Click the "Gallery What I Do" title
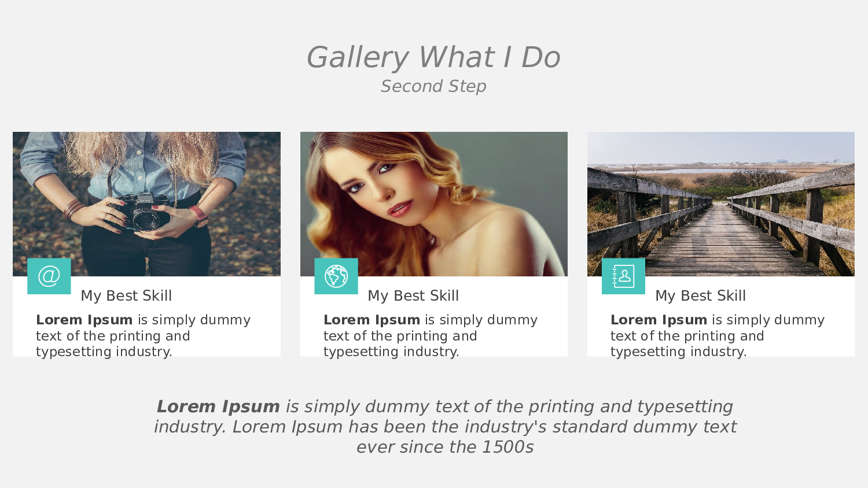This screenshot has width=868, height=488. click(433, 57)
